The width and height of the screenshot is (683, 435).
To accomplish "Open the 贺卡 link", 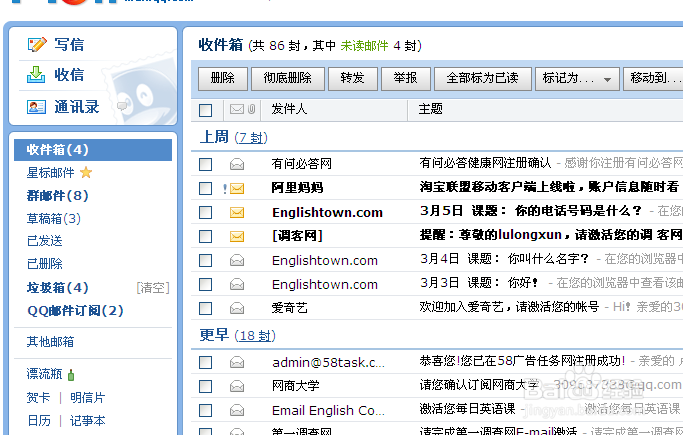I will (x=38, y=398).
